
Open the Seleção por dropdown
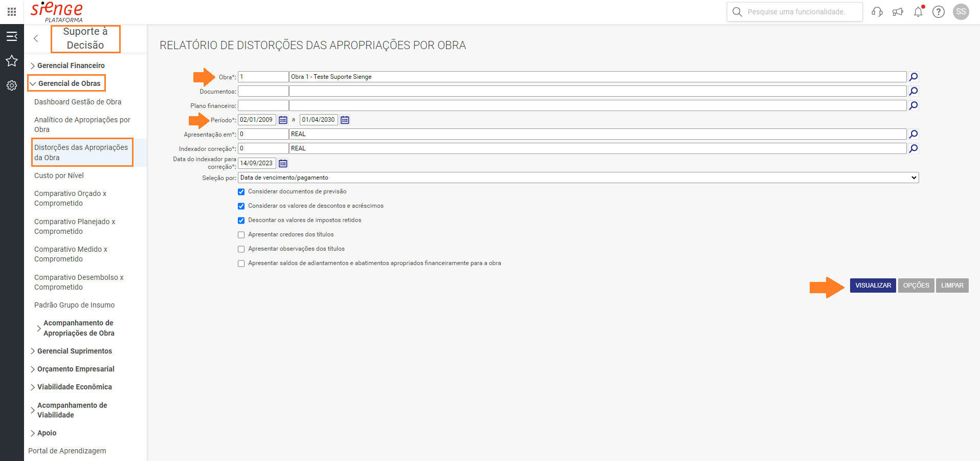point(578,178)
